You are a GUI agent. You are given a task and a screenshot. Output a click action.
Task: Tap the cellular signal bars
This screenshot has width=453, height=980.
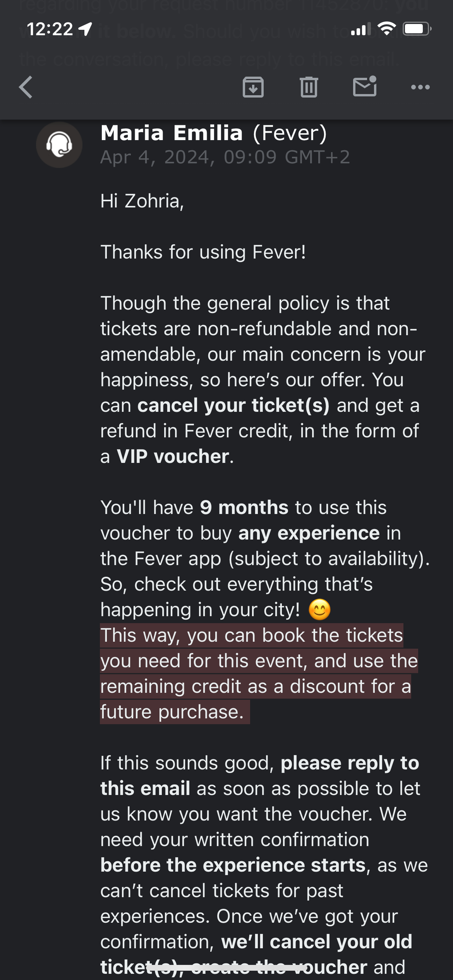coord(360,29)
